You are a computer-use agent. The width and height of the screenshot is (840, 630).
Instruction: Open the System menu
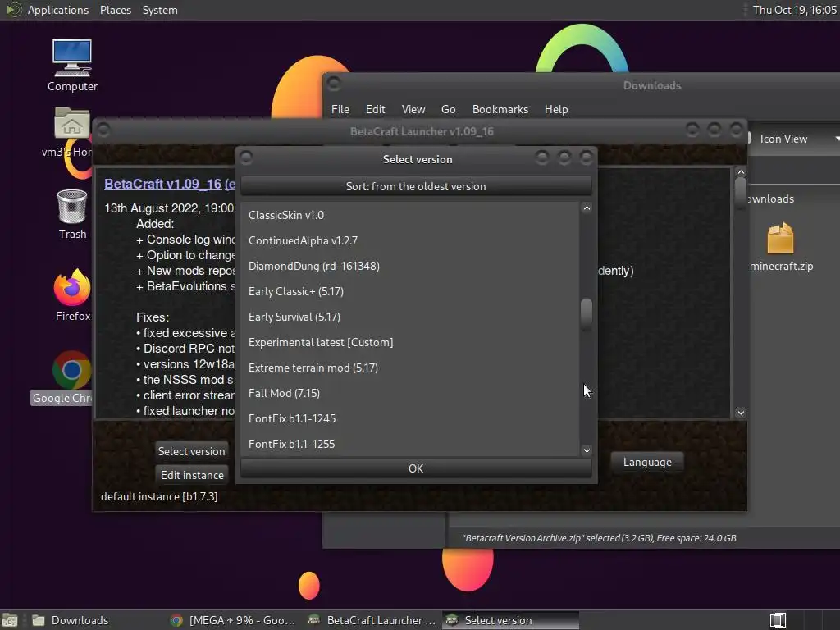pyautogui.click(x=160, y=10)
